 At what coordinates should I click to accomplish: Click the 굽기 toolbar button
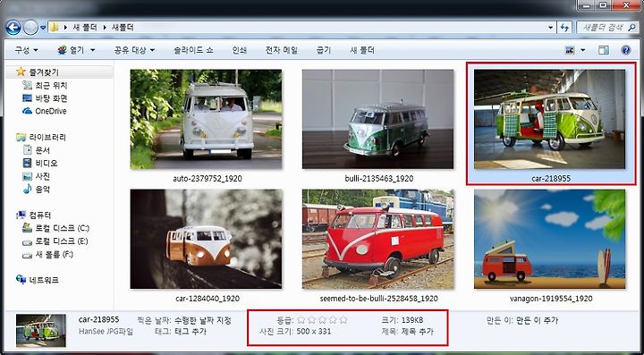(324, 50)
